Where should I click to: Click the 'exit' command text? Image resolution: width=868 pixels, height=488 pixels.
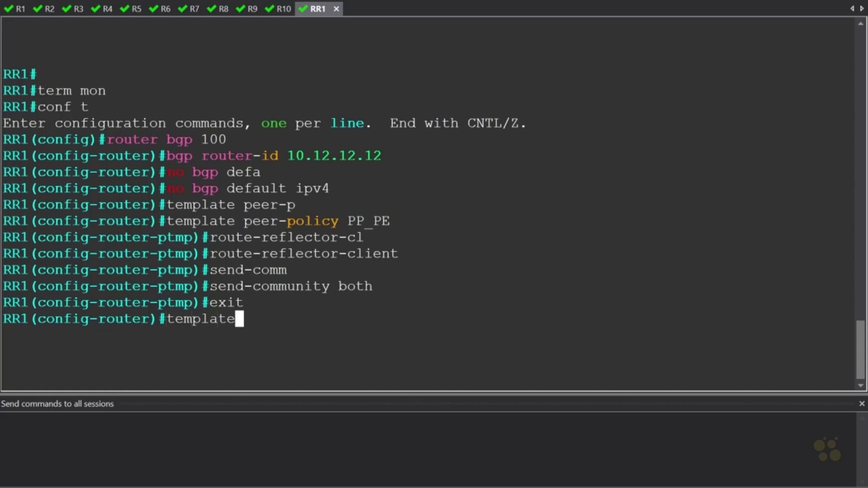coord(226,302)
